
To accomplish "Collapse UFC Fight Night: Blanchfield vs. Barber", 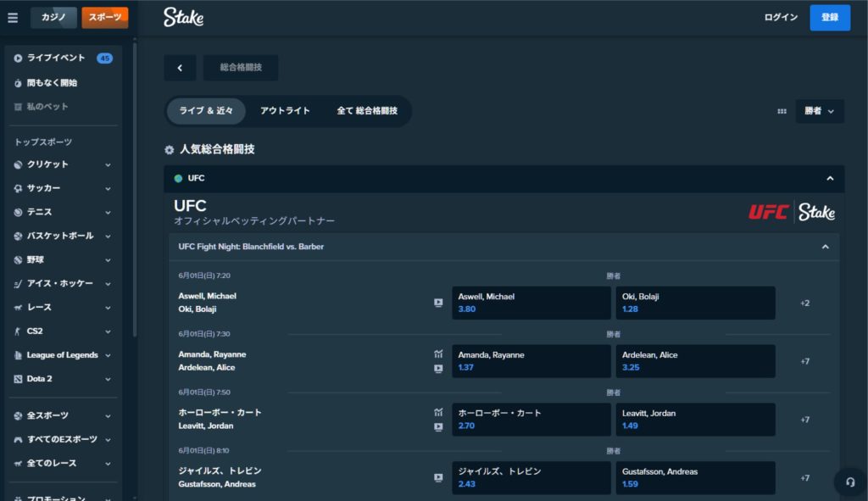I will [x=825, y=247].
